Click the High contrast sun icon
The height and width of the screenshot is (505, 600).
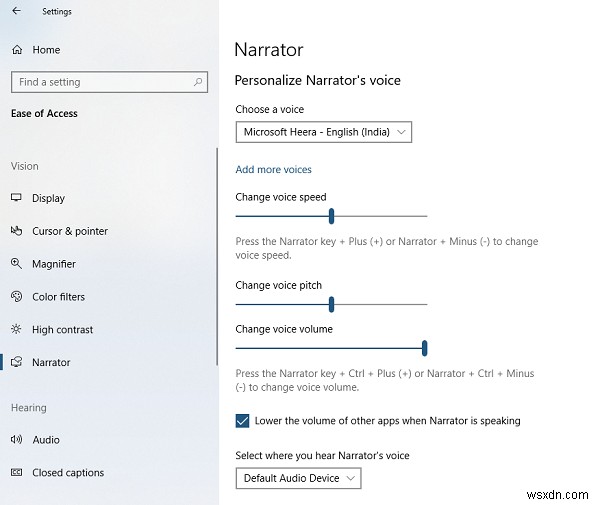(x=16, y=330)
